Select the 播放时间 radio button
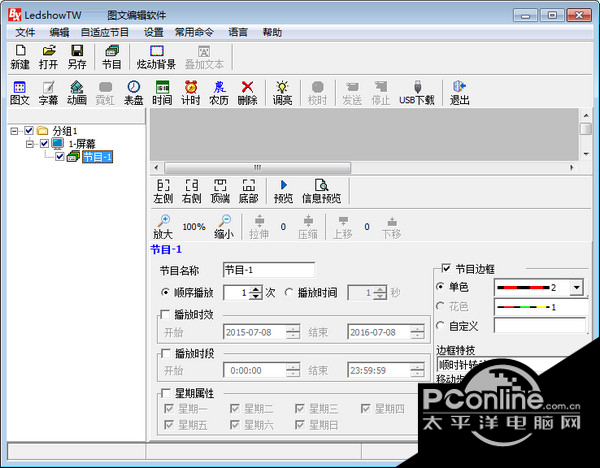Viewport: 600px width, 468px height. (x=290, y=293)
